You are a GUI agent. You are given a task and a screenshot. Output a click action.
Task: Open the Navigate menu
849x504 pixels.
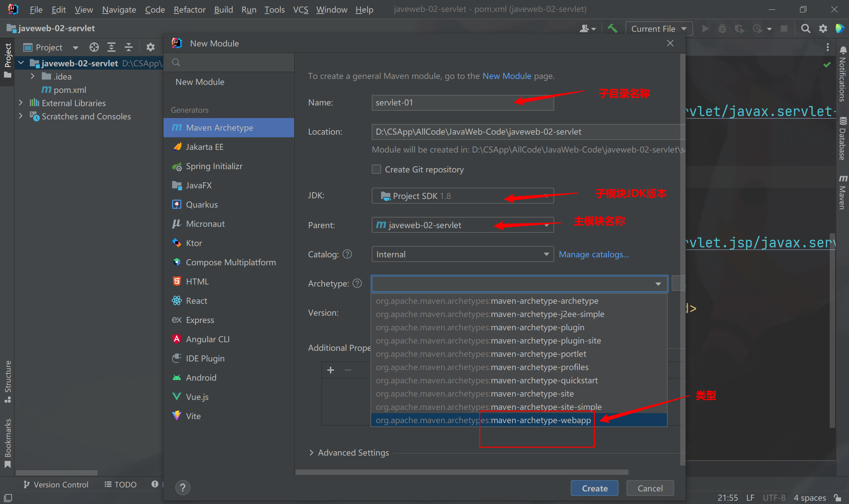(119, 10)
